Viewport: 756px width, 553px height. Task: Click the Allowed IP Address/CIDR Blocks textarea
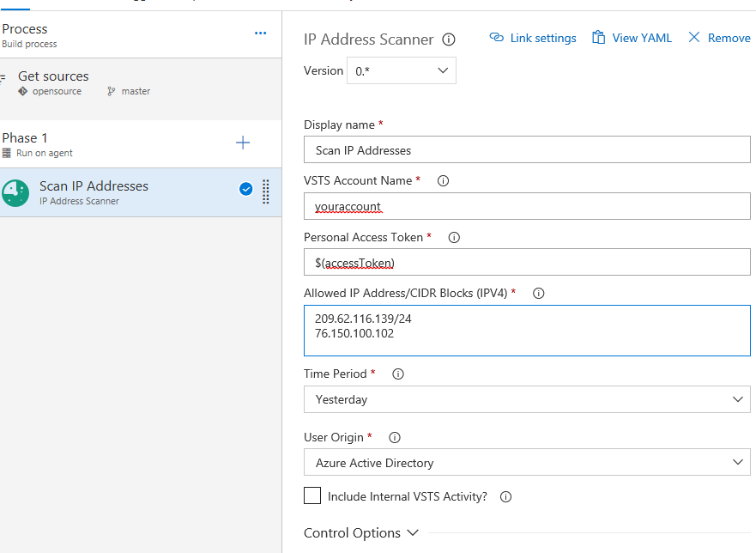click(527, 331)
